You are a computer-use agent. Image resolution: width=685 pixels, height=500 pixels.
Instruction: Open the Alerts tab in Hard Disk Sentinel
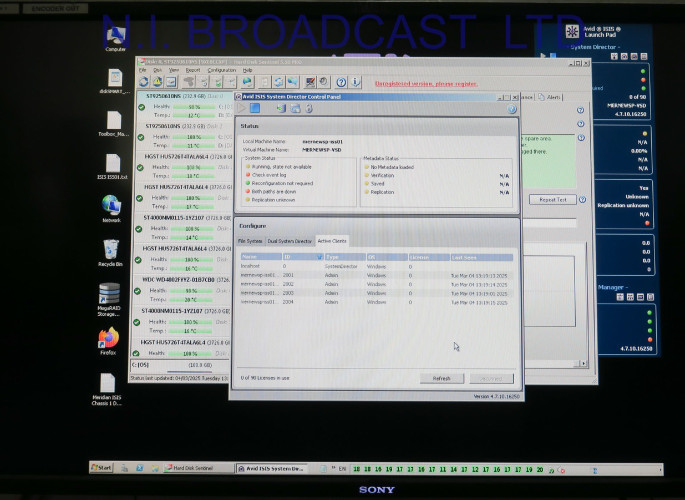pos(550,97)
